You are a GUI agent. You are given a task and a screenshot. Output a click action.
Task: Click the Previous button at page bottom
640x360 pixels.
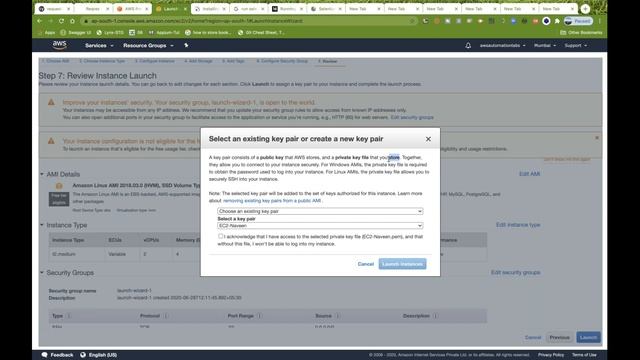(x=559, y=338)
